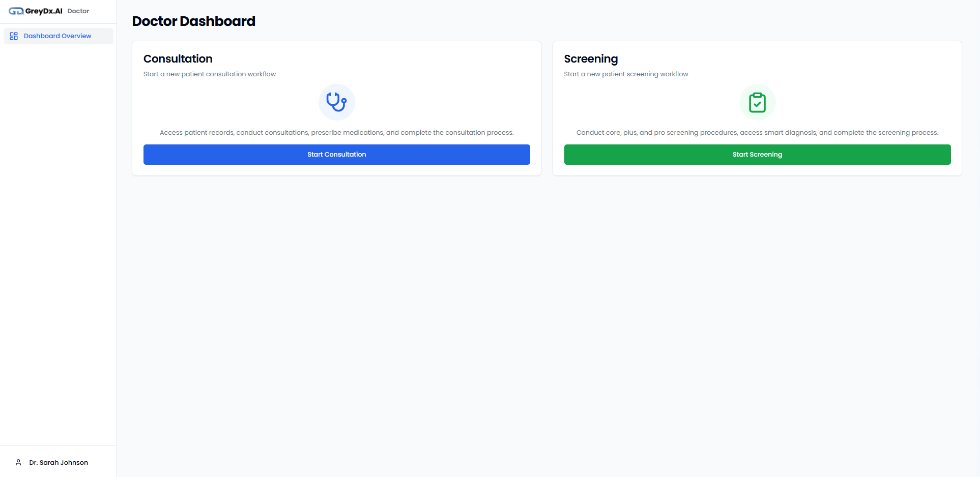
Task: Open Dr. Sarah Johnson's profile
Action: pos(58,462)
